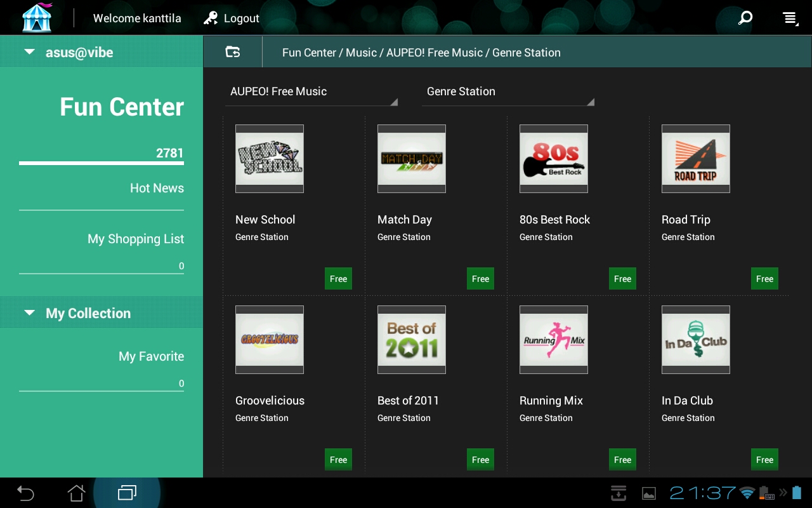Click the Road Trip title text
Screen dimensions: 812x508
click(x=686, y=220)
